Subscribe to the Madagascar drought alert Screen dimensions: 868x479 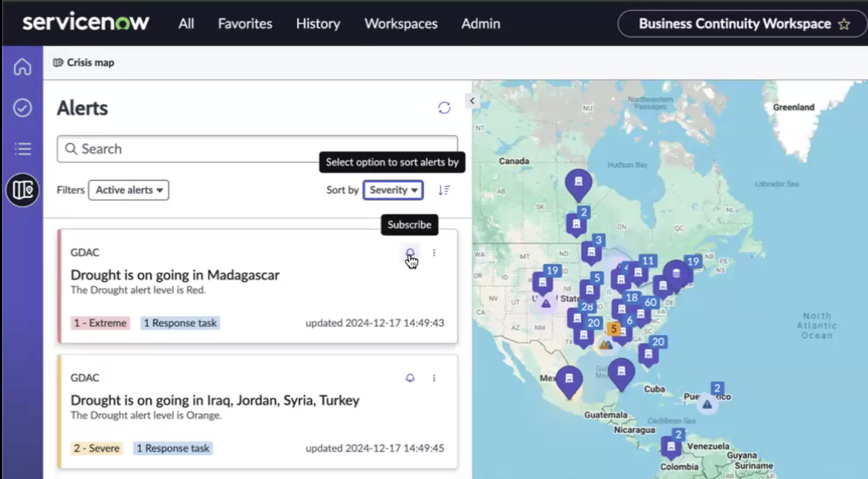(410, 252)
